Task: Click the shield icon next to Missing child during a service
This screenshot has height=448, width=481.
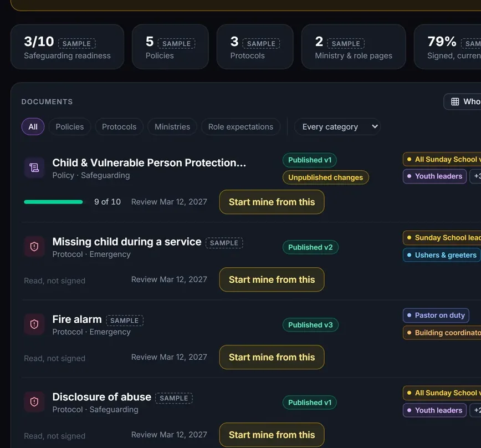Action: [34, 246]
